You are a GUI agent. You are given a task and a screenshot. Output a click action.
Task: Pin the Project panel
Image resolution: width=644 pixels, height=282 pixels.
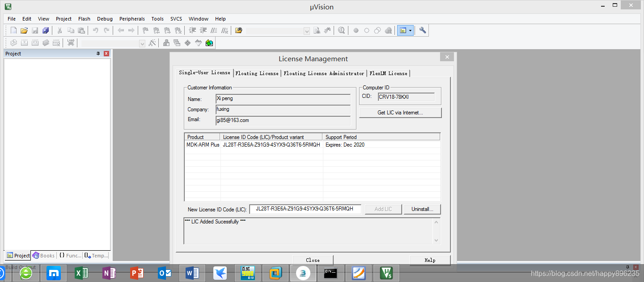click(98, 54)
